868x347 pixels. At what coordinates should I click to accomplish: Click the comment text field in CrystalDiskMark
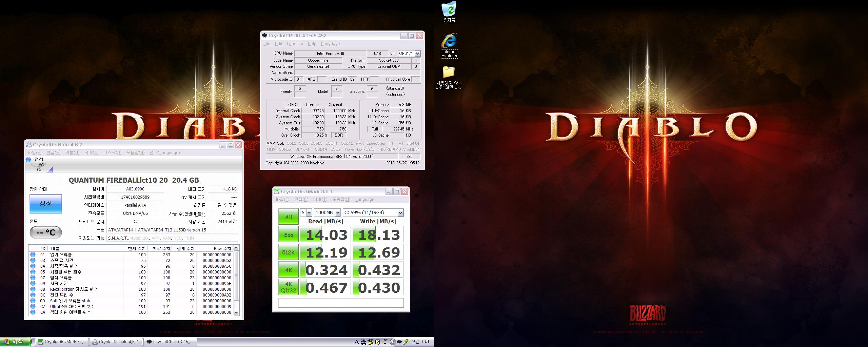point(341,303)
